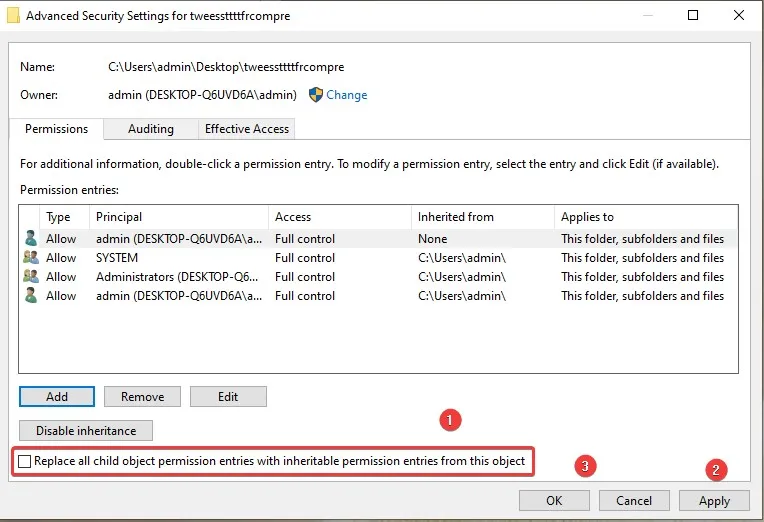Sort by the Principal column header
This screenshot has width=764, height=522.
(x=179, y=217)
